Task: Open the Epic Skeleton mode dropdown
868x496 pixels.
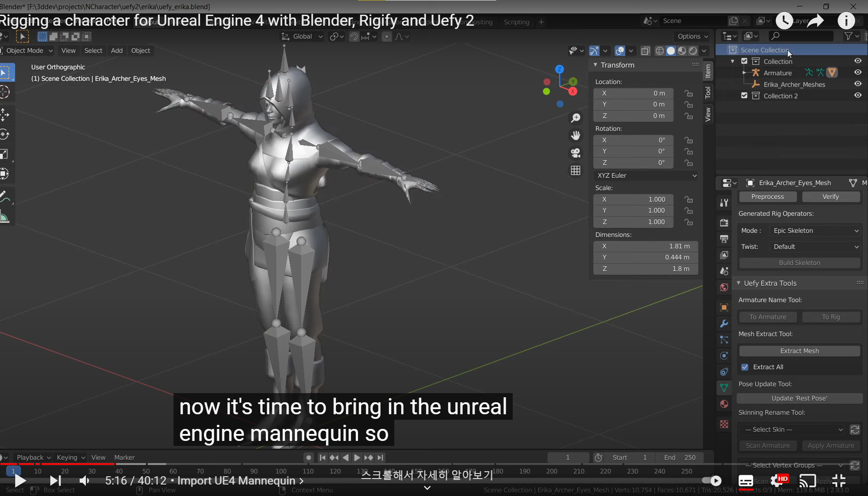Action: point(815,231)
